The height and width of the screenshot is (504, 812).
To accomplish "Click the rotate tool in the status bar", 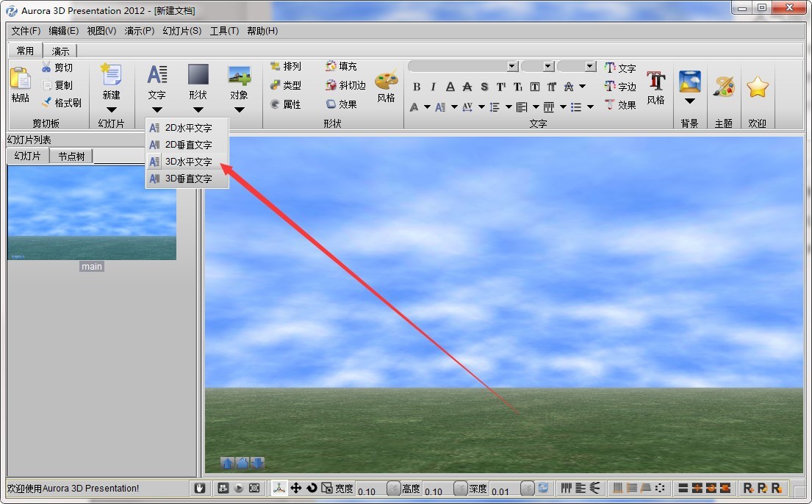I will (312, 487).
